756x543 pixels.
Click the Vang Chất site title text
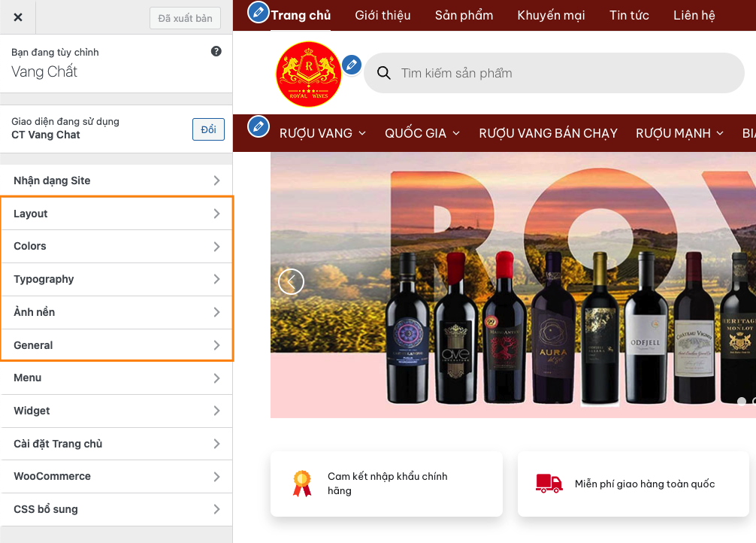(44, 71)
